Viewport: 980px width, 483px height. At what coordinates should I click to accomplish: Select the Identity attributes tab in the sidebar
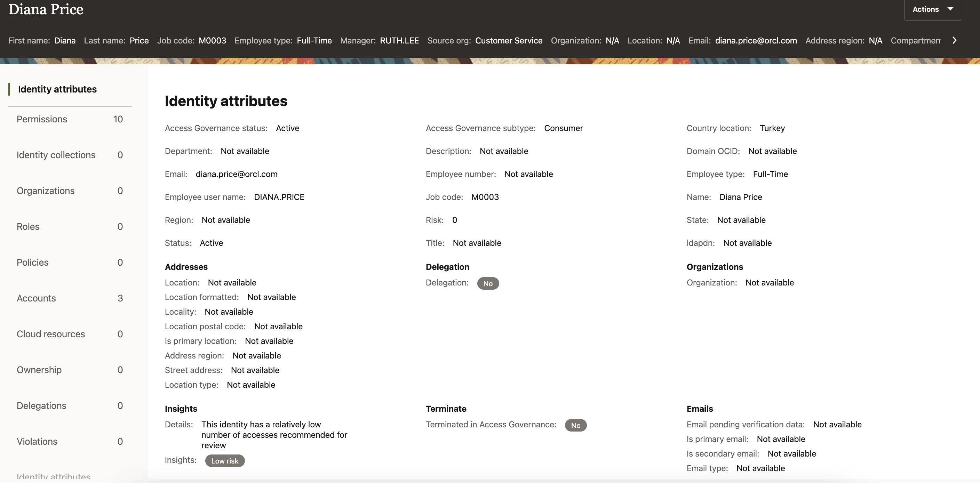(57, 89)
